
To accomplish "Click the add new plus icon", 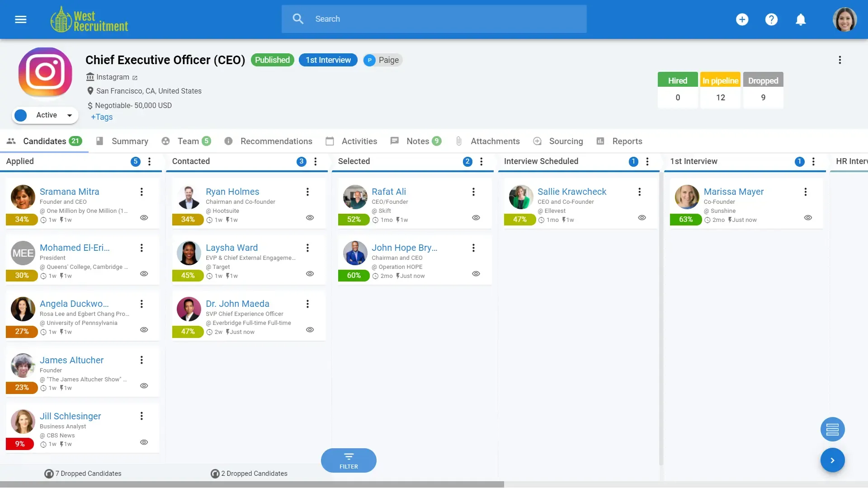I will [742, 19].
